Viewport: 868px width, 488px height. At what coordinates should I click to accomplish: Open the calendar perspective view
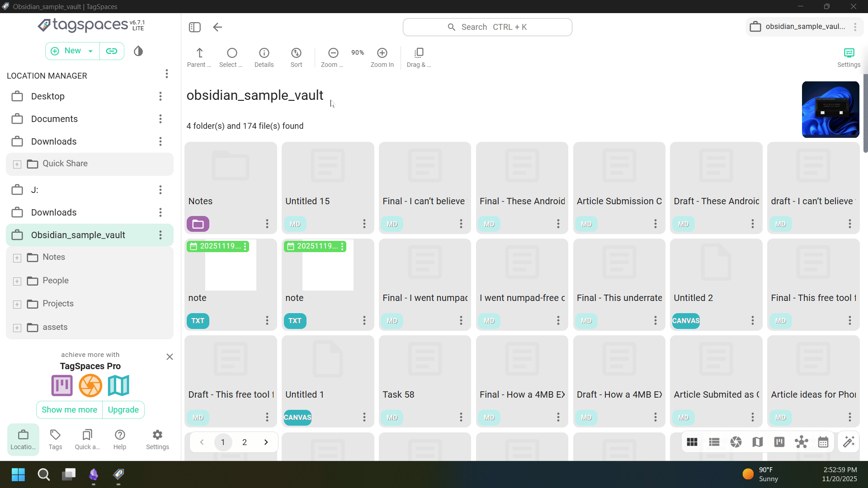[823, 442]
